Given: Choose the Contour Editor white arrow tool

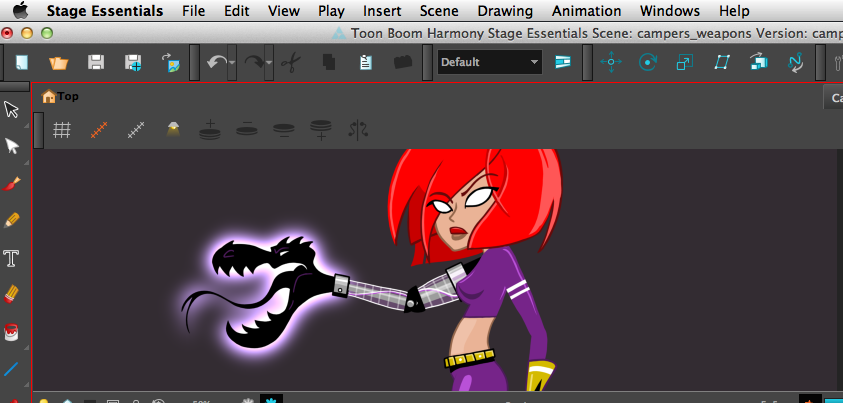Looking at the screenshot, I should 11,146.
